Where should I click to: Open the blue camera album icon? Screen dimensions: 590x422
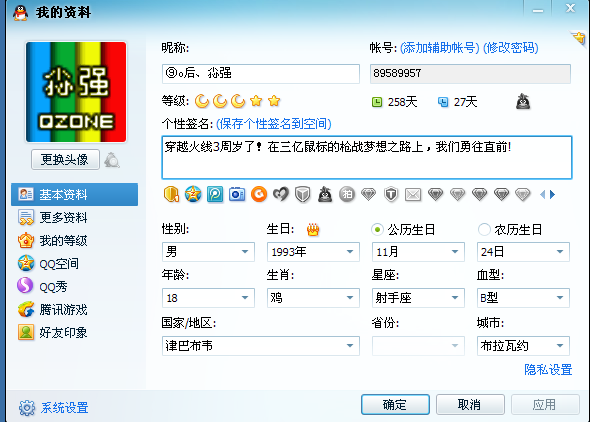pyautogui.click(x=237, y=194)
